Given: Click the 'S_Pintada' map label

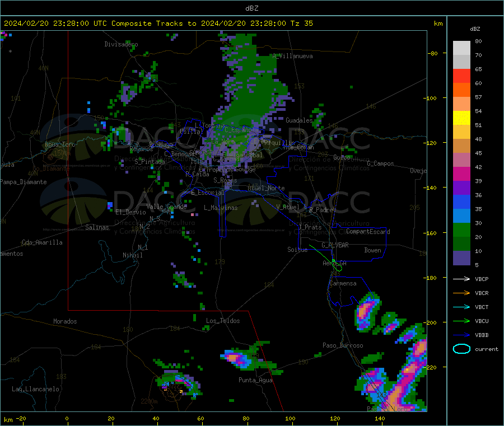Looking at the screenshot, I should (150, 162).
